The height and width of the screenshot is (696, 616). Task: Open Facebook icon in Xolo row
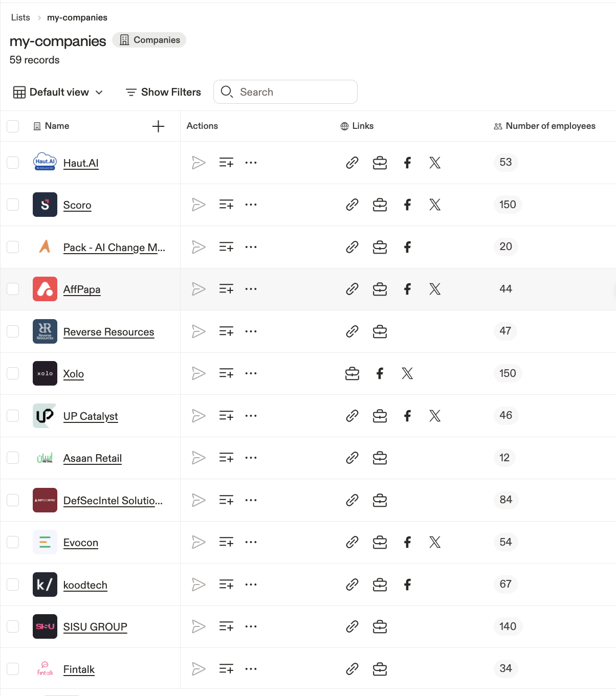pyautogui.click(x=380, y=373)
